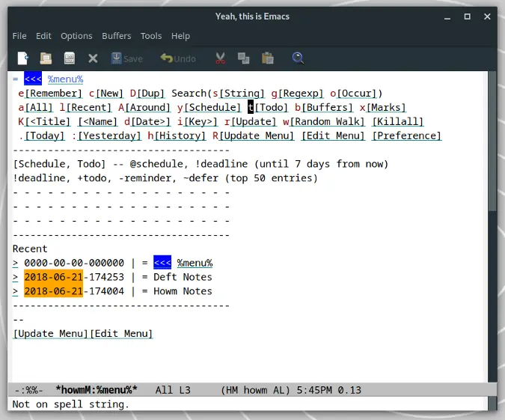Click the New file toolbar icon
This screenshot has width=505, height=420.
pyautogui.click(x=23, y=58)
